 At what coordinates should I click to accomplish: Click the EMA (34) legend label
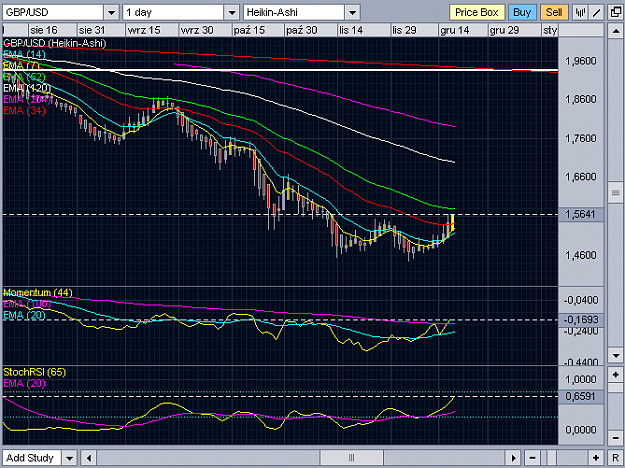[24, 110]
